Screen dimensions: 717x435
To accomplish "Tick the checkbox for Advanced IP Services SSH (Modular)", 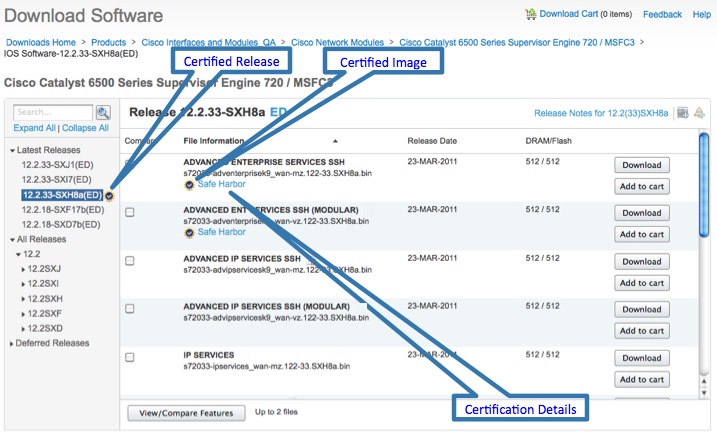I will click(130, 309).
